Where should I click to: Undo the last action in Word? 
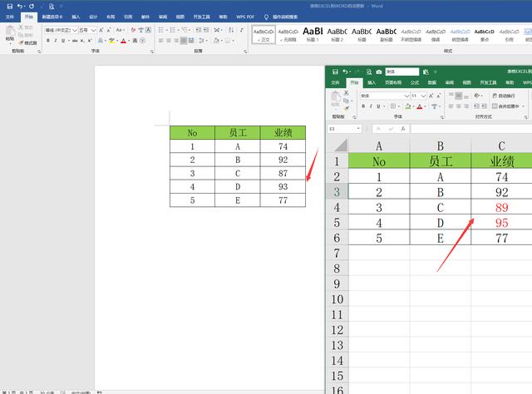20,7
